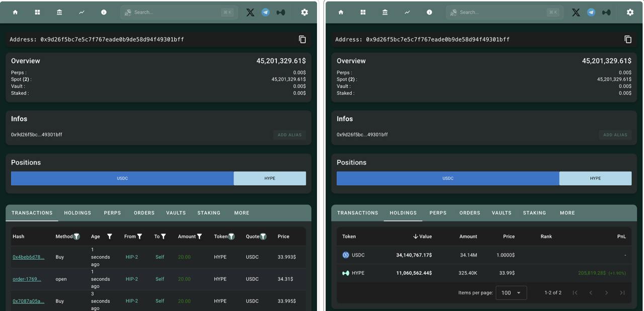This screenshot has height=311, width=644.
Task: Open the settings gear in the right panel
Action: pos(630,12)
